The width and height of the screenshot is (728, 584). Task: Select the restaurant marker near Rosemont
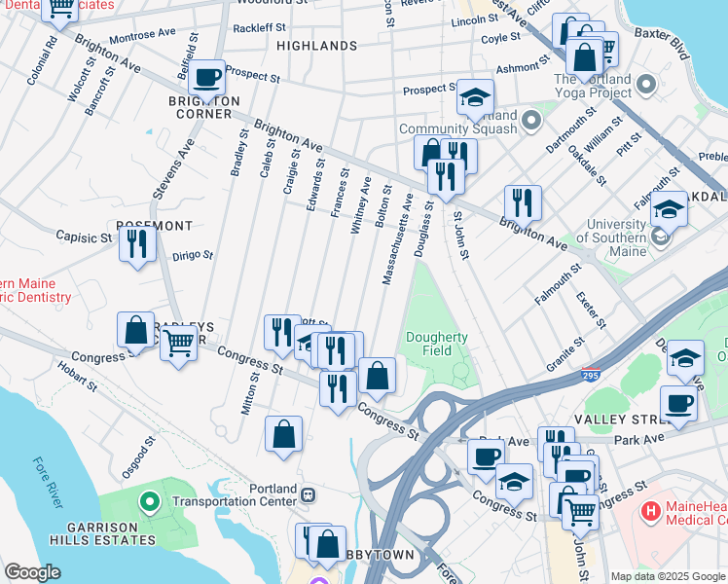tap(137, 245)
